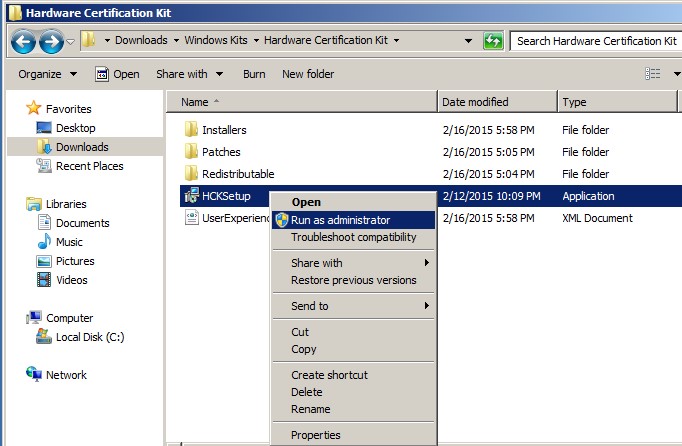Open Music library
The image size is (682, 446).
point(69,242)
